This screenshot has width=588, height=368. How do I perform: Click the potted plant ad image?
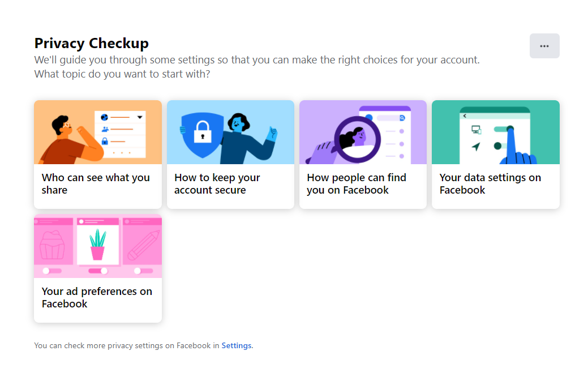tap(97, 243)
